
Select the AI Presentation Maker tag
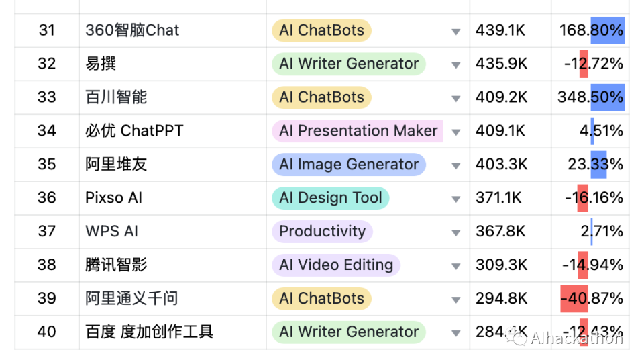click(358, 131)
